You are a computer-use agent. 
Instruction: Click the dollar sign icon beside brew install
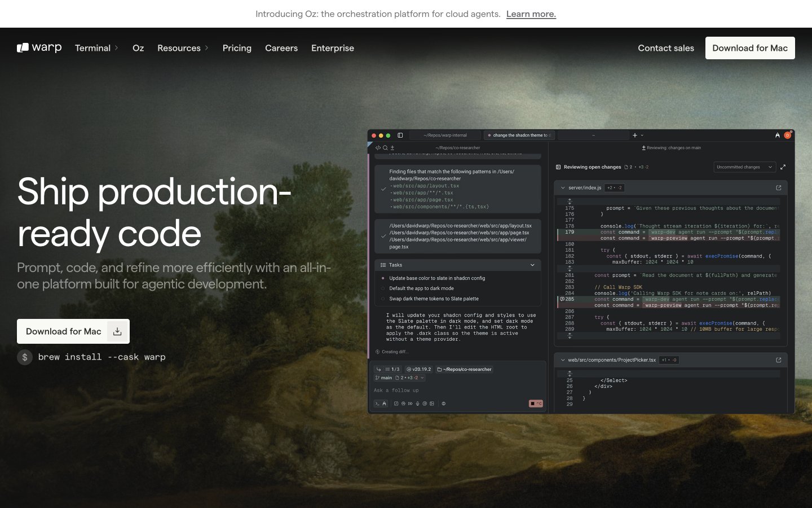click(25, 357)
